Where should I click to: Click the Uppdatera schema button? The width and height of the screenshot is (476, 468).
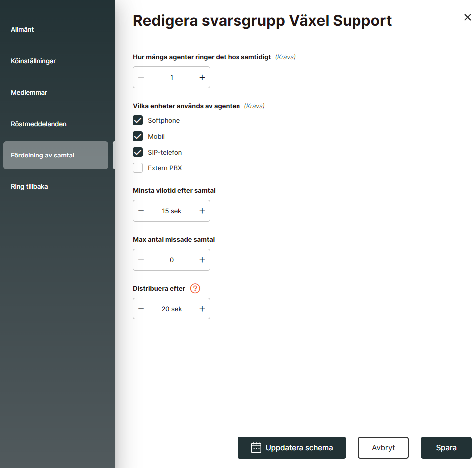[292, 448]
